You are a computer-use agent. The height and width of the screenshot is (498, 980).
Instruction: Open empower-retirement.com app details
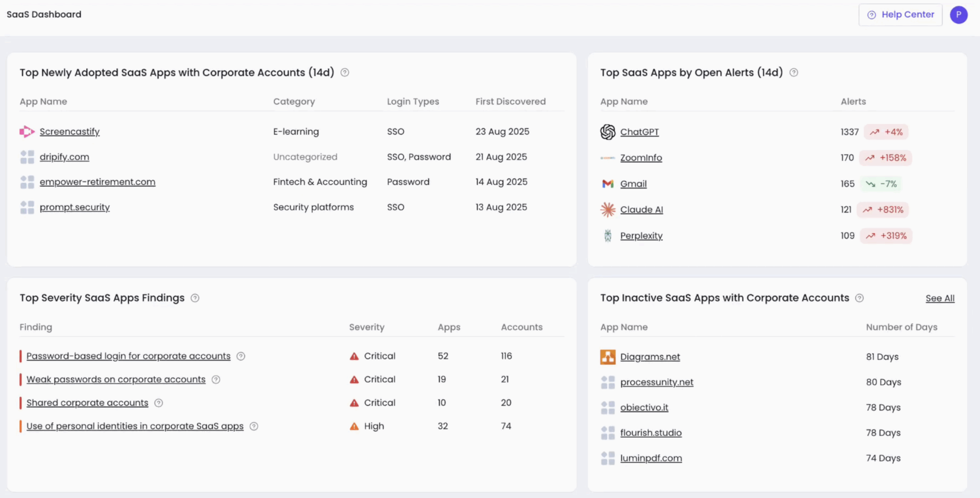[x=97, y=182]
